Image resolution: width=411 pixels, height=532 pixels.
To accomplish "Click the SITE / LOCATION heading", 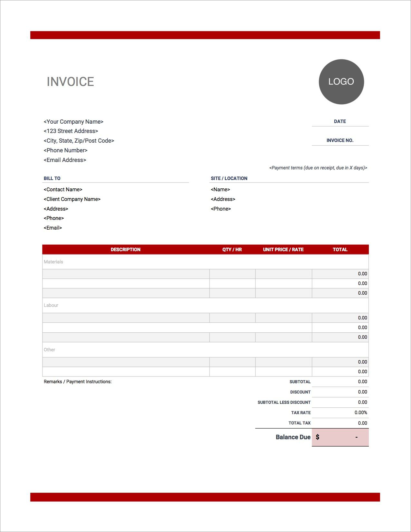I will pos(229,178).
